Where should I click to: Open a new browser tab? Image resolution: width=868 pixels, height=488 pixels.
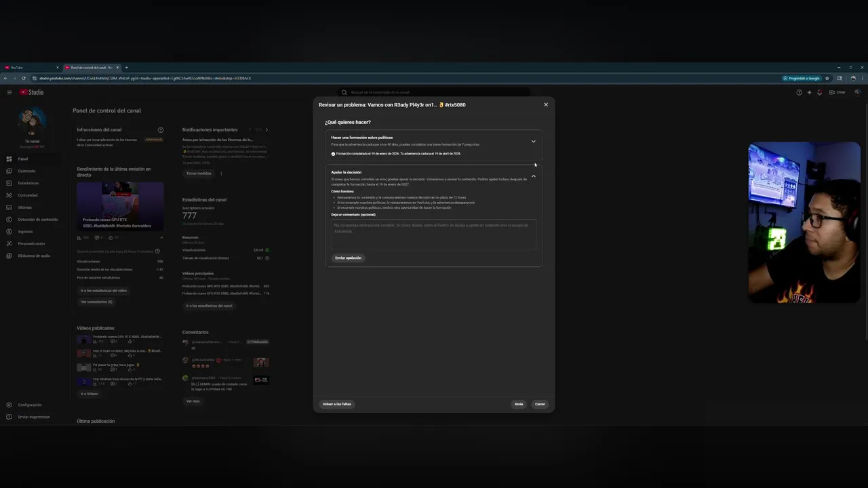[126, 68]
